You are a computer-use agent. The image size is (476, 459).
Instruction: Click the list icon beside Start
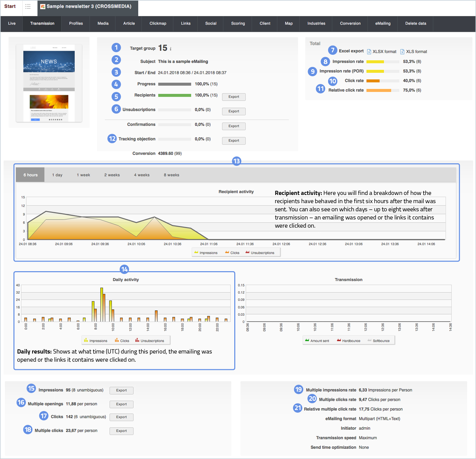tap(28, 6)
